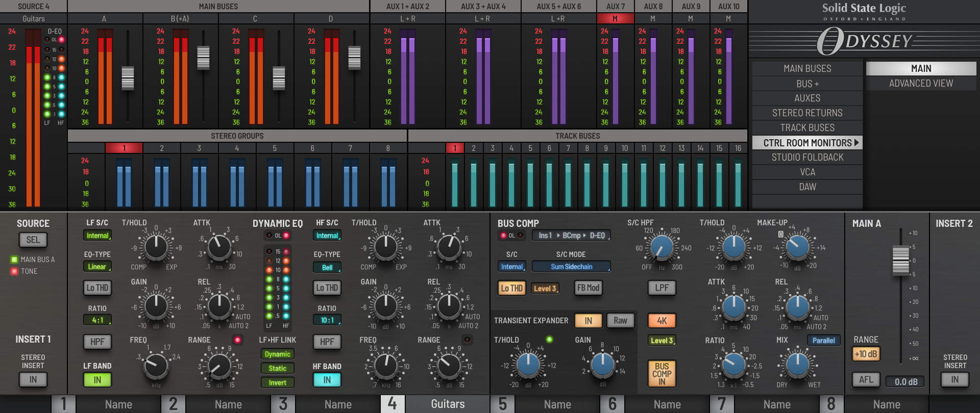This screenshot has width=980, height=413.
Task: Enable the LPF sidechain button
Action: click(662, 288)
